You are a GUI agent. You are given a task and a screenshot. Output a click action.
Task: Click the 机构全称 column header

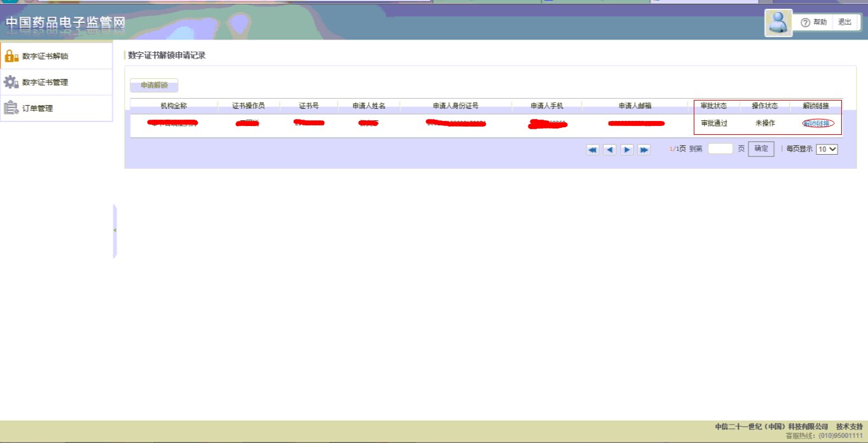click(174, 106)
